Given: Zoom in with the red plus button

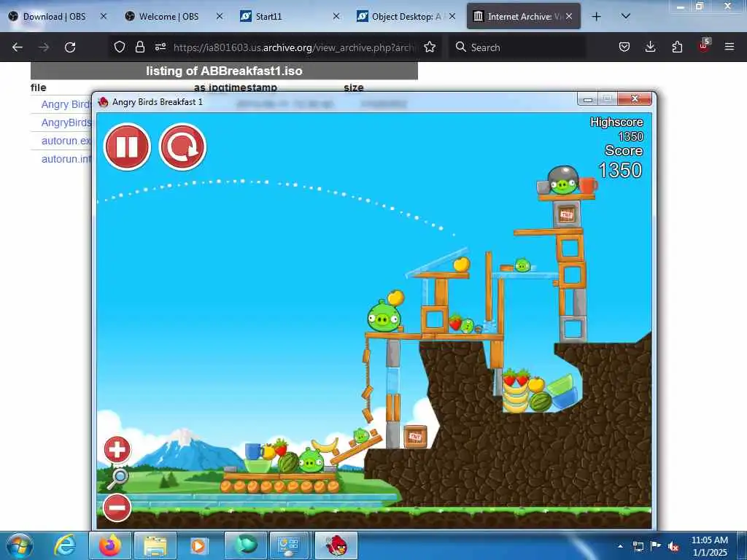Looking at the screenshot, I should click(x=117, y=449).
